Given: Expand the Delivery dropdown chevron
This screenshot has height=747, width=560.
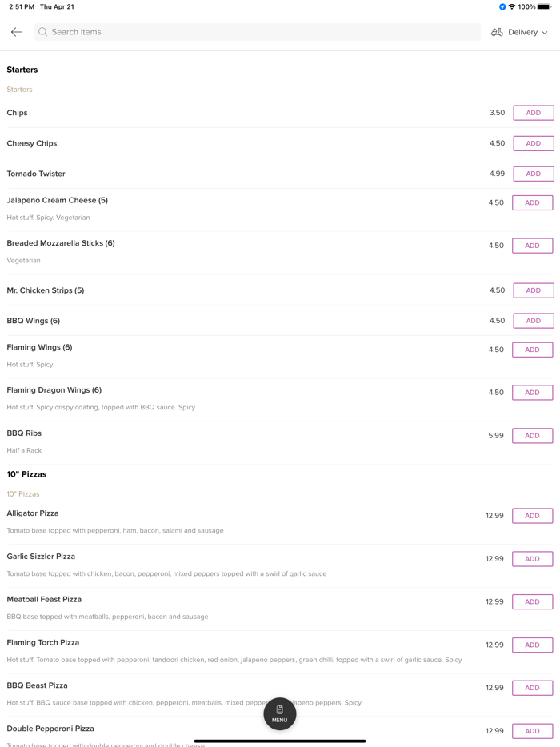Looking at the screenshot, I should 545,33.
